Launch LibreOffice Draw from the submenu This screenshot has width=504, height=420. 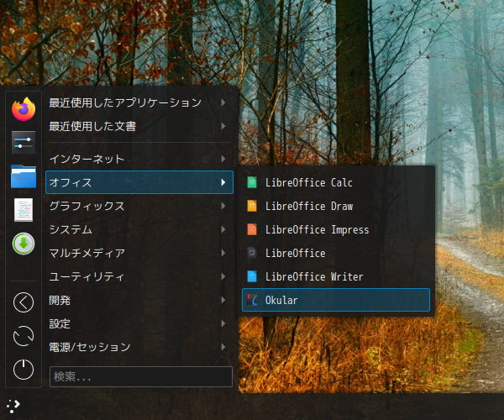tap(335, 206)
